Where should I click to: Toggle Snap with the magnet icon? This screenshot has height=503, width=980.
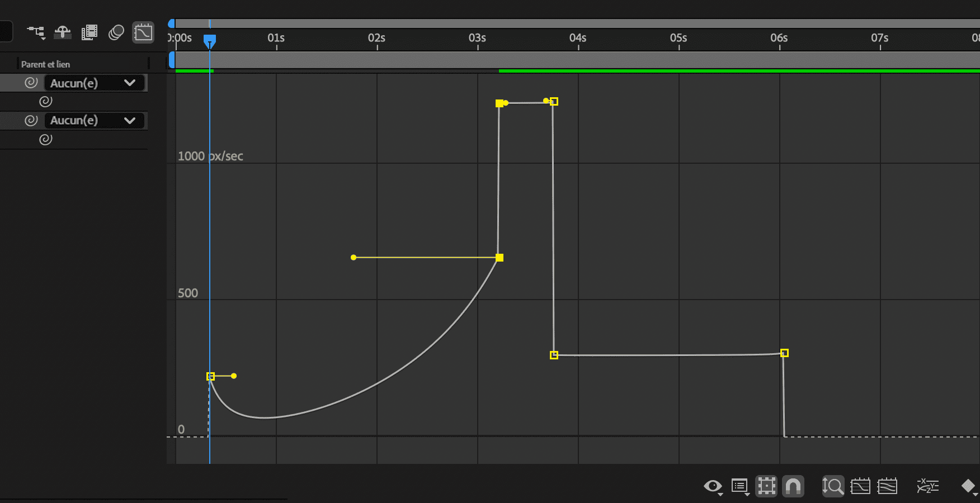794,486
